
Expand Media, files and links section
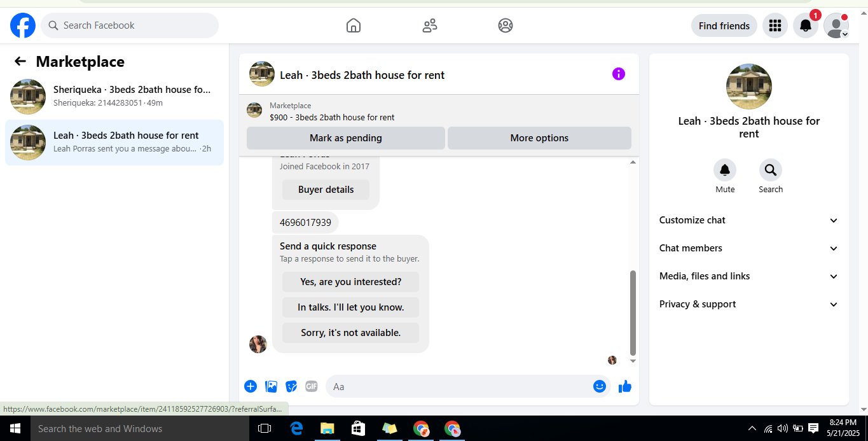click(x=749, y=276)
